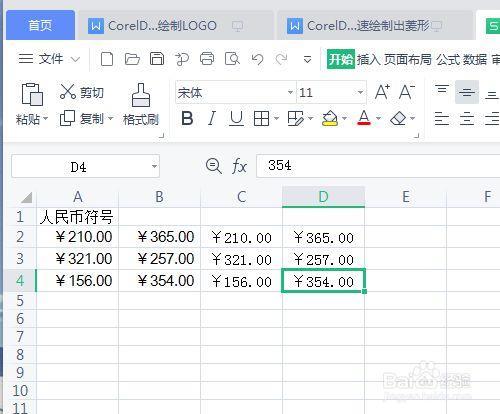Click the fx insert function icon
The height and width of the screenshot is (414, 500).
tap(239, 166)
